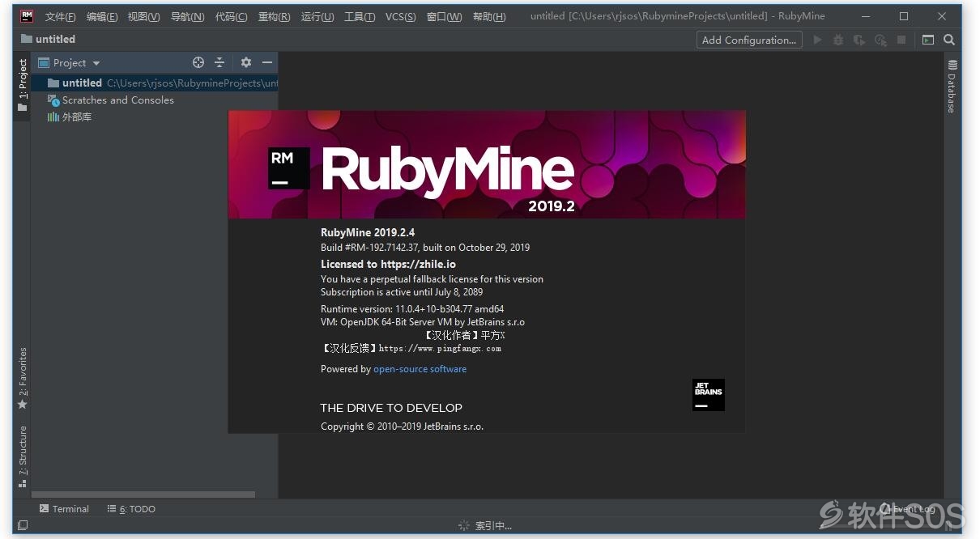Click the RubyMine logo in title bar
Screen dimensions: 980x539
click(x=27, y=15)
